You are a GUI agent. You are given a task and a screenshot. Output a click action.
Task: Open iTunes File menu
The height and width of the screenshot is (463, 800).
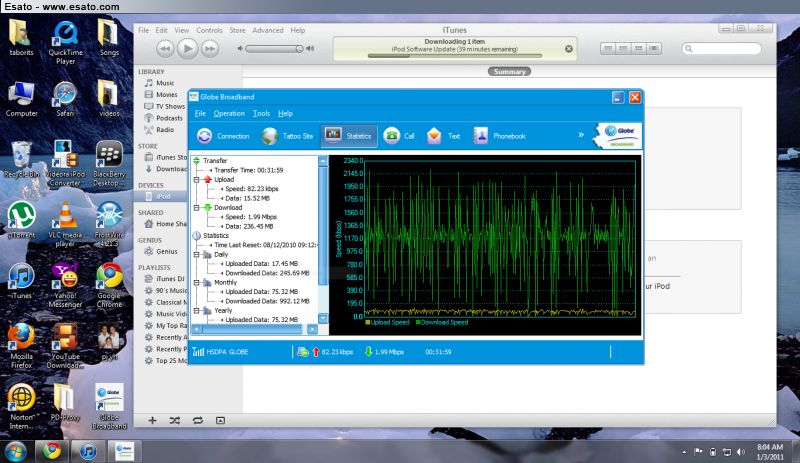144,30
